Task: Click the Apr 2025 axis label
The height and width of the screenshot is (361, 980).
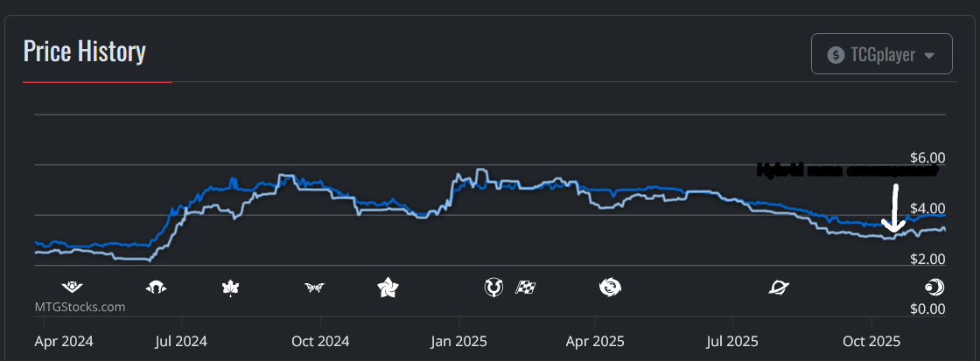Action: [x=594, y=342]
